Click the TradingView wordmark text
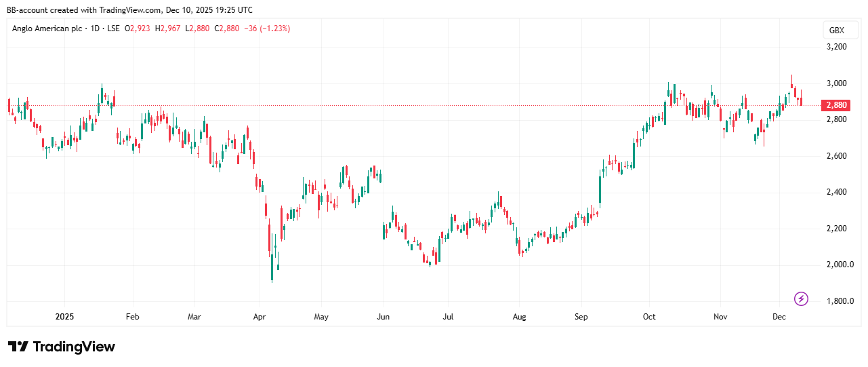This screenshot has height=367, width=868. tap(74, 347)
